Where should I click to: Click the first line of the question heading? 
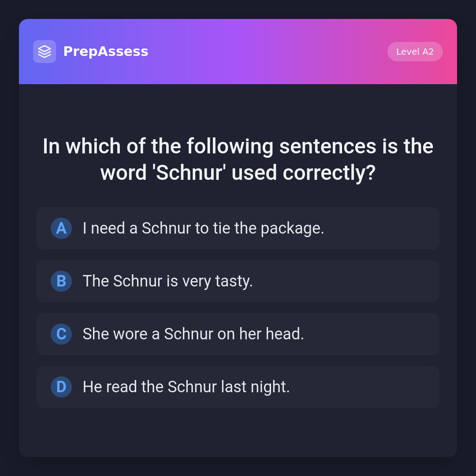[238, 146]
